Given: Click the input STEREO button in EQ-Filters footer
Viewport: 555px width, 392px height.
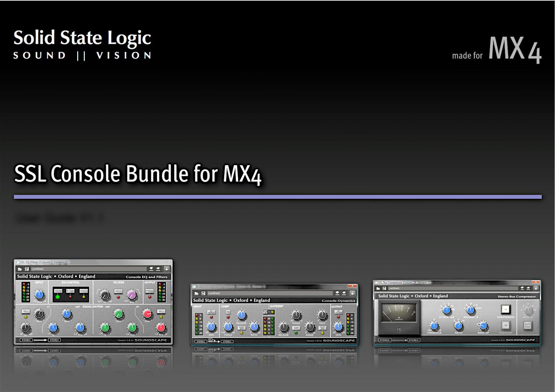Looking at the screenshot, I should tap(26, 340).
